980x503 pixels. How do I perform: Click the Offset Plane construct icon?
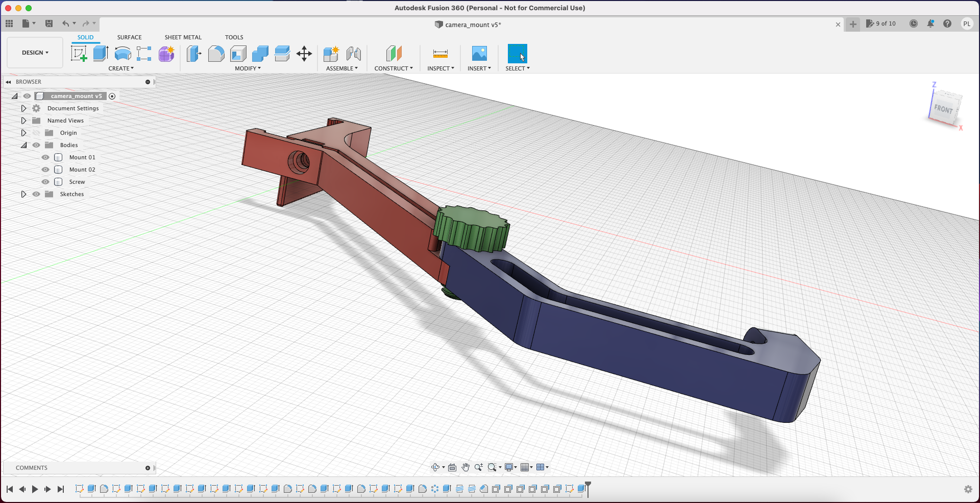(394, 53)
